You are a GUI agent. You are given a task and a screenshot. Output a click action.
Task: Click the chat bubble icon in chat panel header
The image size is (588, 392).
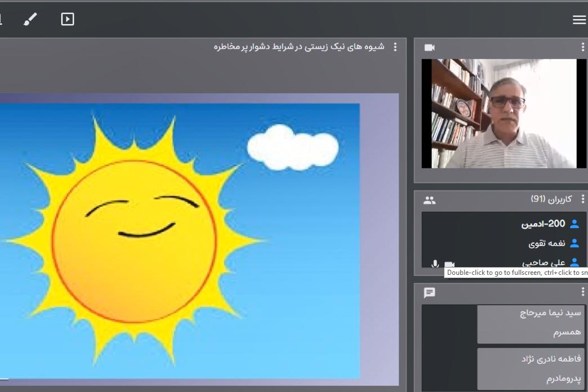[x=430, y=293]
